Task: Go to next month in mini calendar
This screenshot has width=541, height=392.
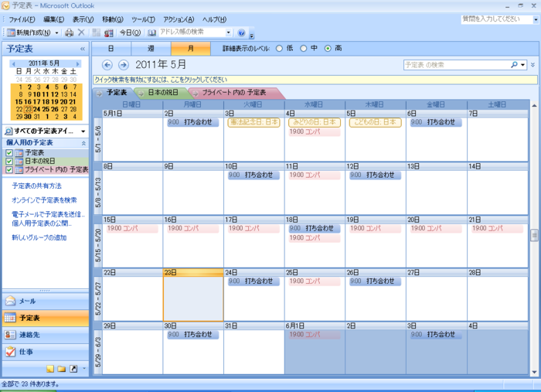Action: coord(78,64)
